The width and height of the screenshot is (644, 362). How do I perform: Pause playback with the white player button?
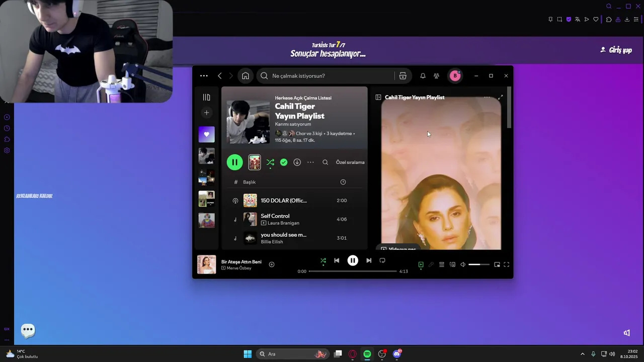pyautogui.click(x=353, y=260)
